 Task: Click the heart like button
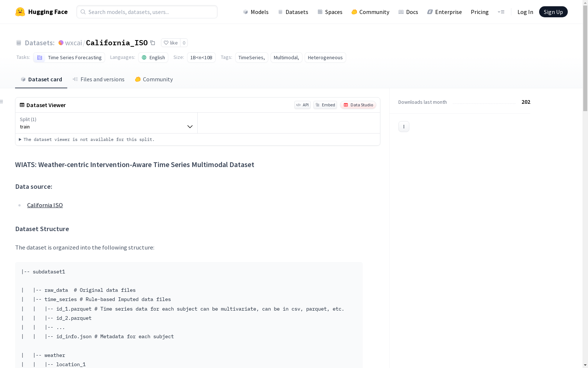171,43
